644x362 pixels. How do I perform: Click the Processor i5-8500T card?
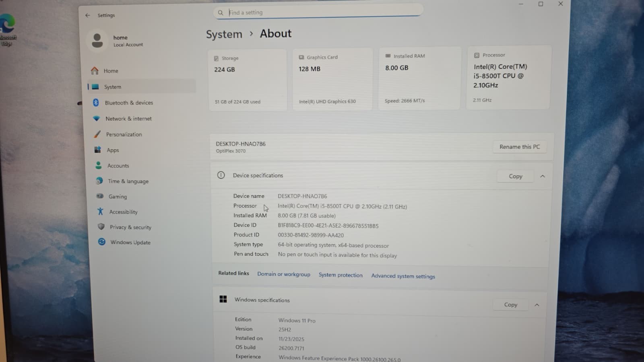tap(508, 77)
